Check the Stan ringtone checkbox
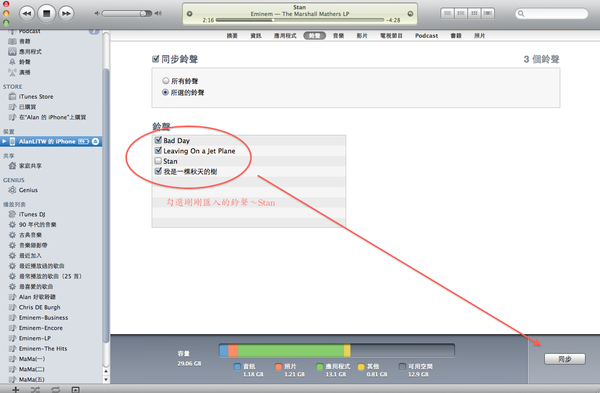The image size is (600, 393). 158,161
